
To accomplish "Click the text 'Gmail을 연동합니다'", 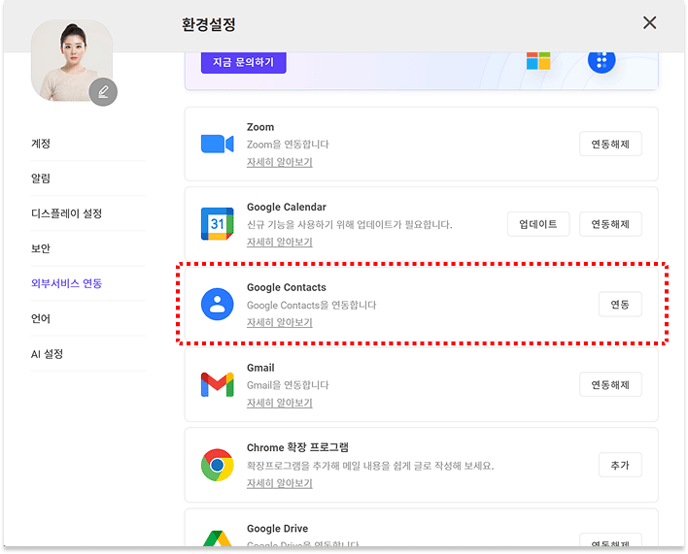I will (x=287, y=385).
